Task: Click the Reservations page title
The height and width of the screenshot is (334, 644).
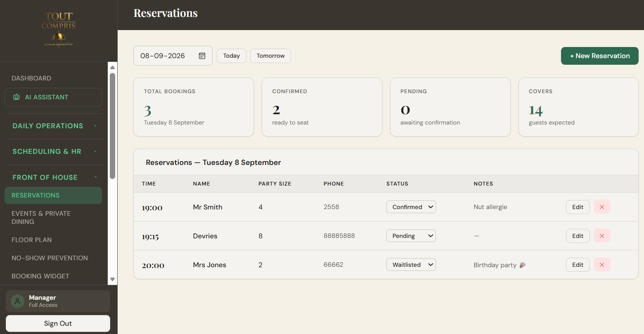Action: point(166,13)
